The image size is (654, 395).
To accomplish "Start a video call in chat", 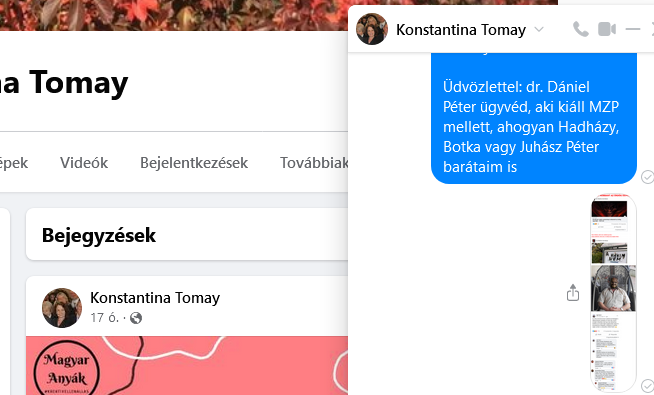I will [x=607, y=29].
